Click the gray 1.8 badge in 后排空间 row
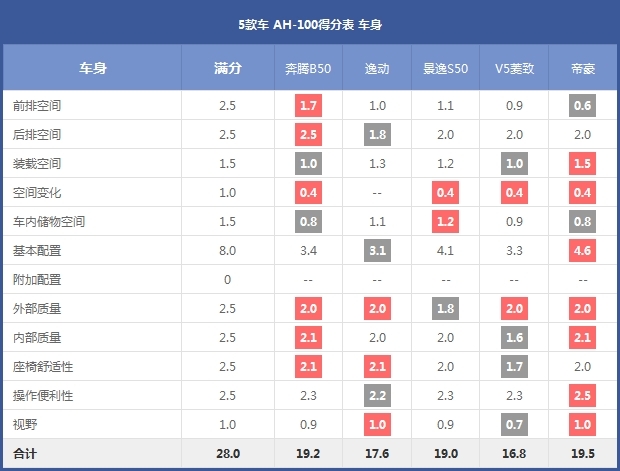 pos(377,134)
